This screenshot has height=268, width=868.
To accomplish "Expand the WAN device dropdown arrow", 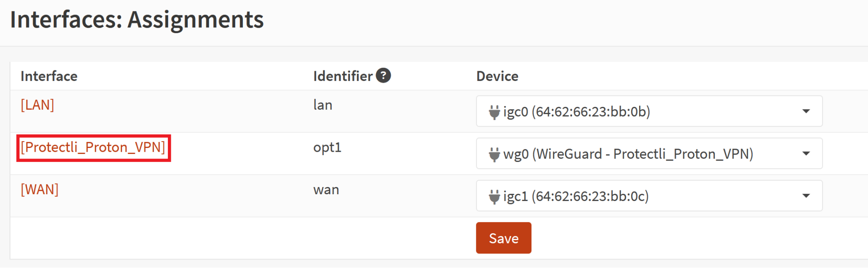I will point(806,195).
